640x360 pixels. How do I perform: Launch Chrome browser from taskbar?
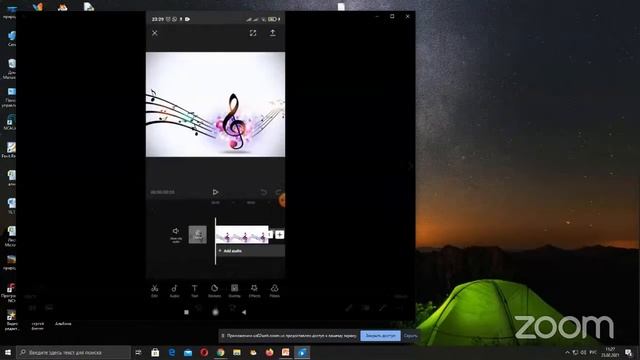coord(220,352)
